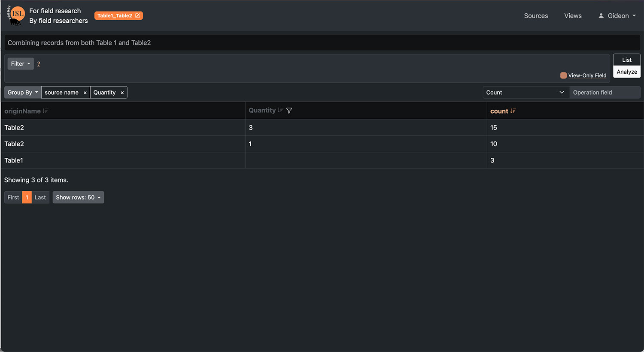Switch to Analyze view mode
The height and width of the screenshot is (352, 644).
(x=627, y=72)
